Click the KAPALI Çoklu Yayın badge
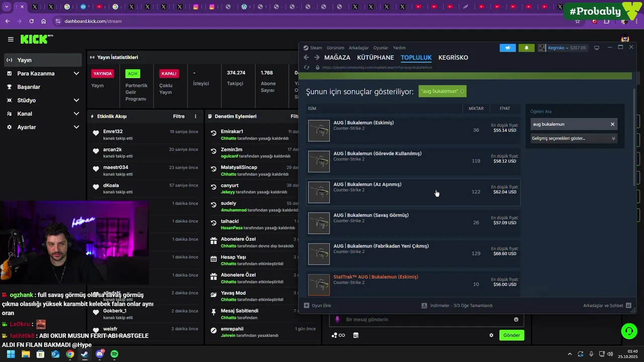 169,73
